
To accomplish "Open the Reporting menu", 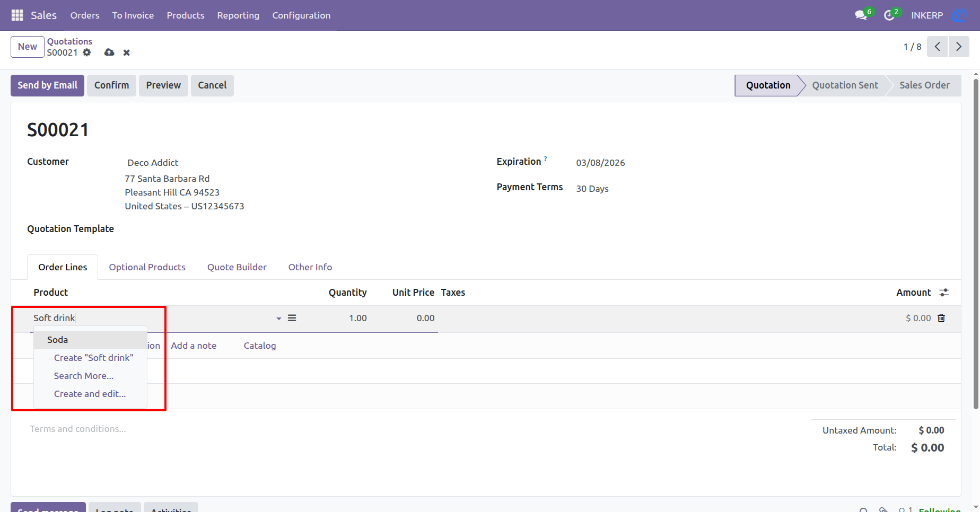I will click(238, 15).
